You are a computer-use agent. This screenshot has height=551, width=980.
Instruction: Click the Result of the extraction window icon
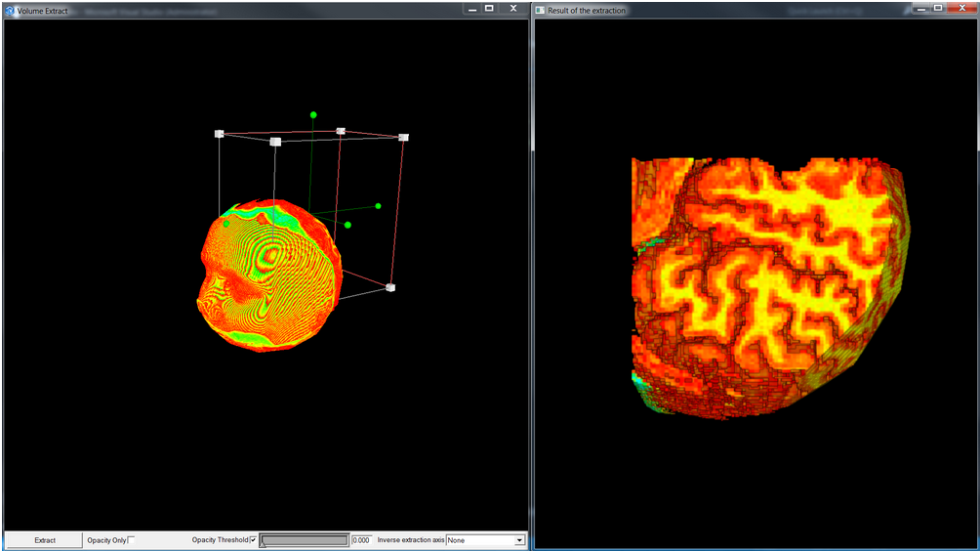tap(540, 11)
